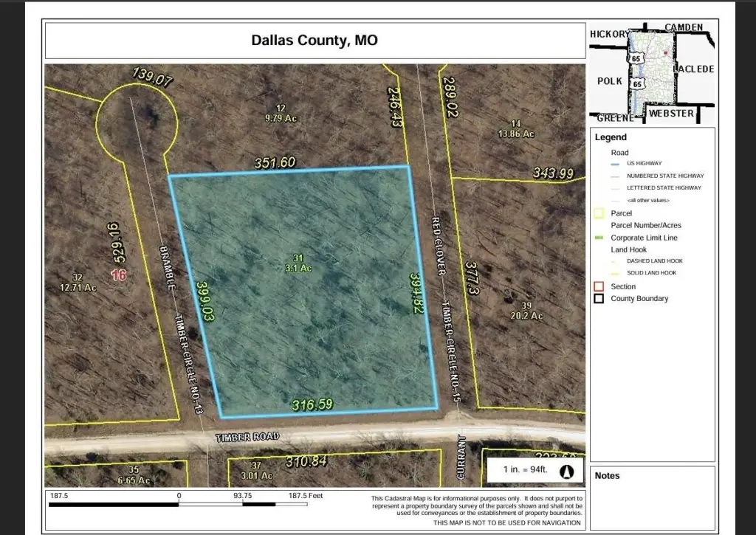
Task: Click the Dallas County, MO title
Action: tap(315, 41)
